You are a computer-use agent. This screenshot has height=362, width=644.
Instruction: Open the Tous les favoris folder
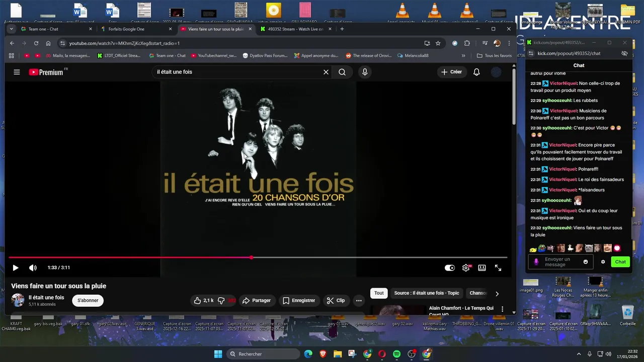pyautogui.click(x=495, y=55)
